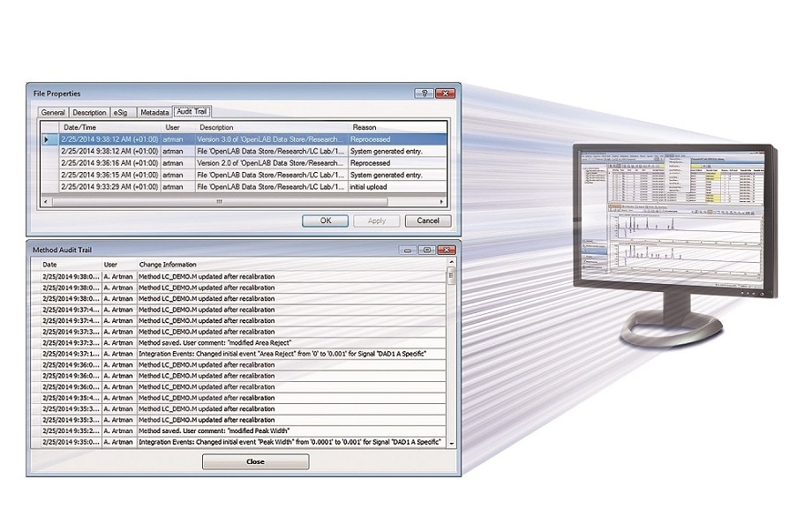Switch to the General tab
The image size is (812, 524).
pos(53,113)
